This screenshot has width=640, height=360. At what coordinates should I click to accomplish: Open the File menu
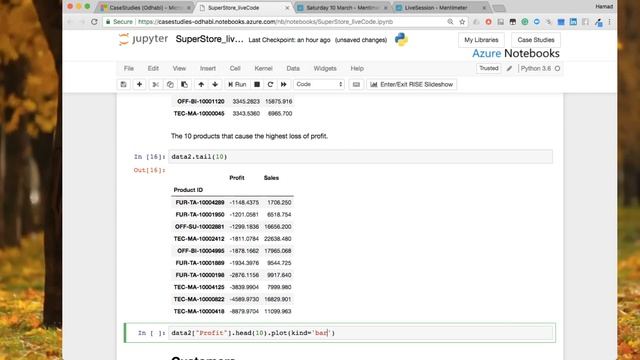pyautogui.click(x=129, y=69)
